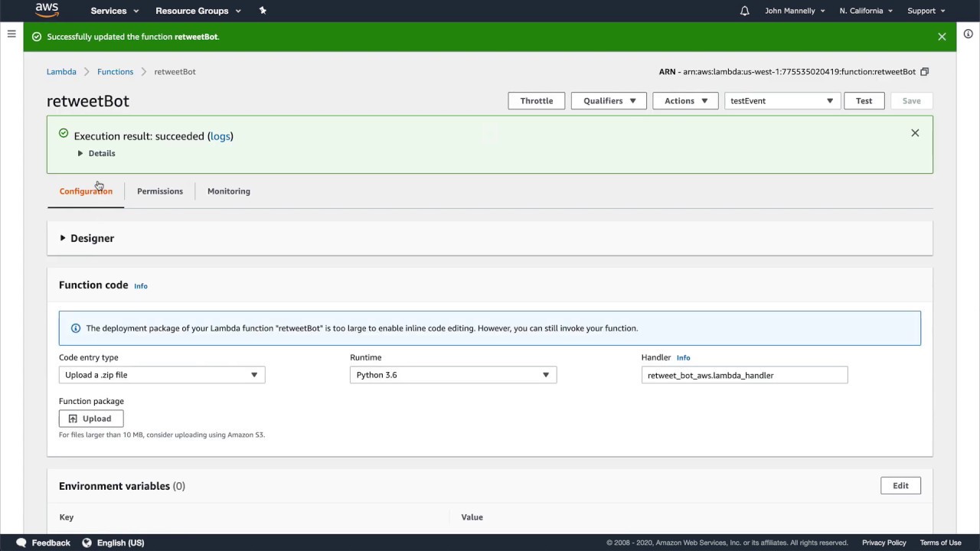This screenshot has width=980, height=551.
Task: Click the pin shortcuts star icon
Action: 263,11
